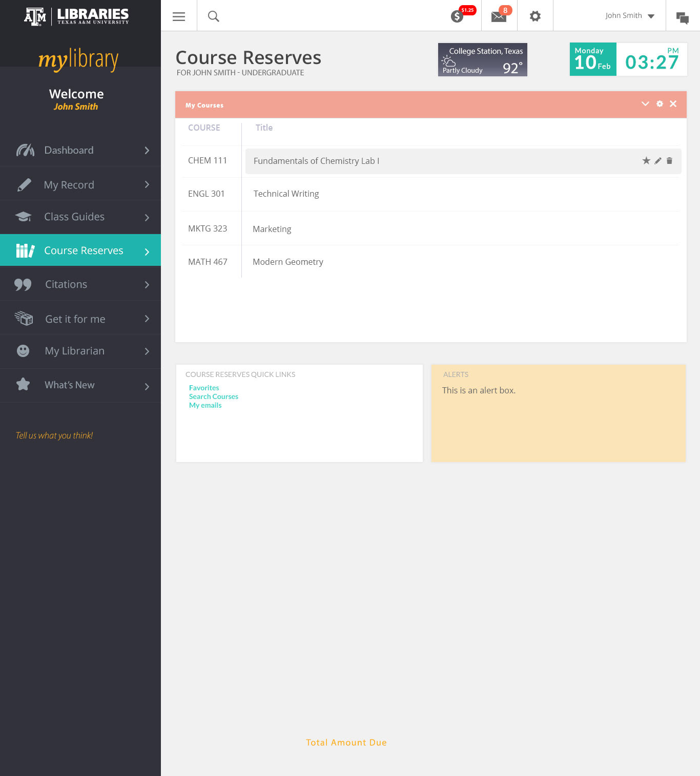
Task: Click the MATH 467 course code
Action: coord(208,262)
